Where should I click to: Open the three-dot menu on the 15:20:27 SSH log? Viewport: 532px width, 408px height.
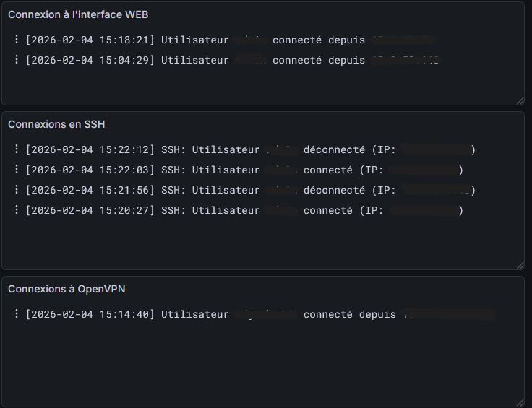16,210
